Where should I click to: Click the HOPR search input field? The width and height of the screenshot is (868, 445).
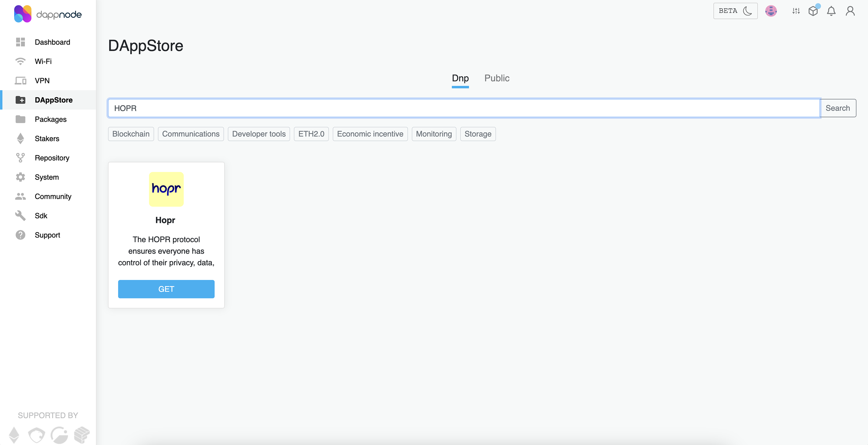coord(464,108)
